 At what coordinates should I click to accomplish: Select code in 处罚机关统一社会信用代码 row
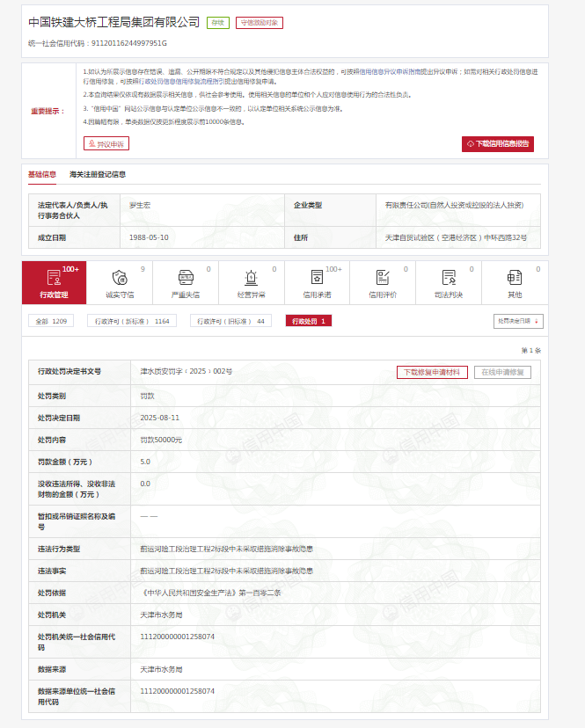178,637
